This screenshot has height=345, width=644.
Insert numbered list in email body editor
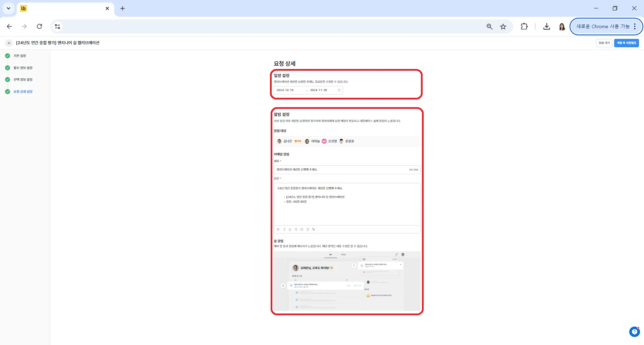(x=302, y=229)
